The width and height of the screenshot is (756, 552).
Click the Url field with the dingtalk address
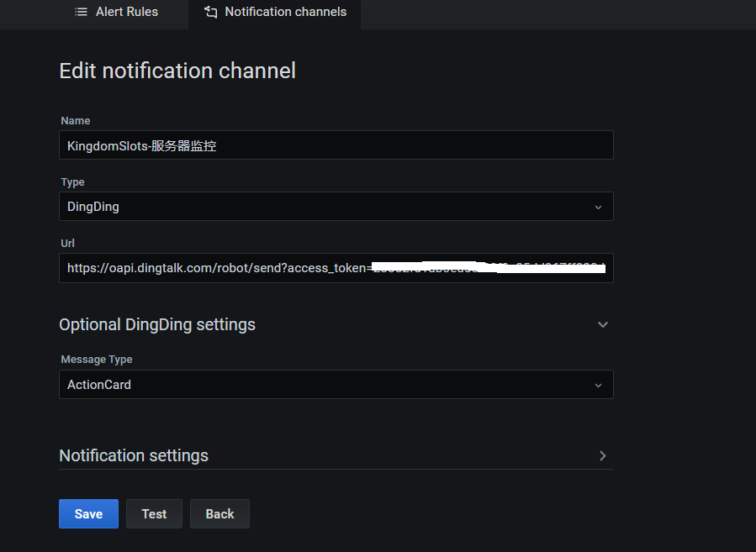pos(336,268)
